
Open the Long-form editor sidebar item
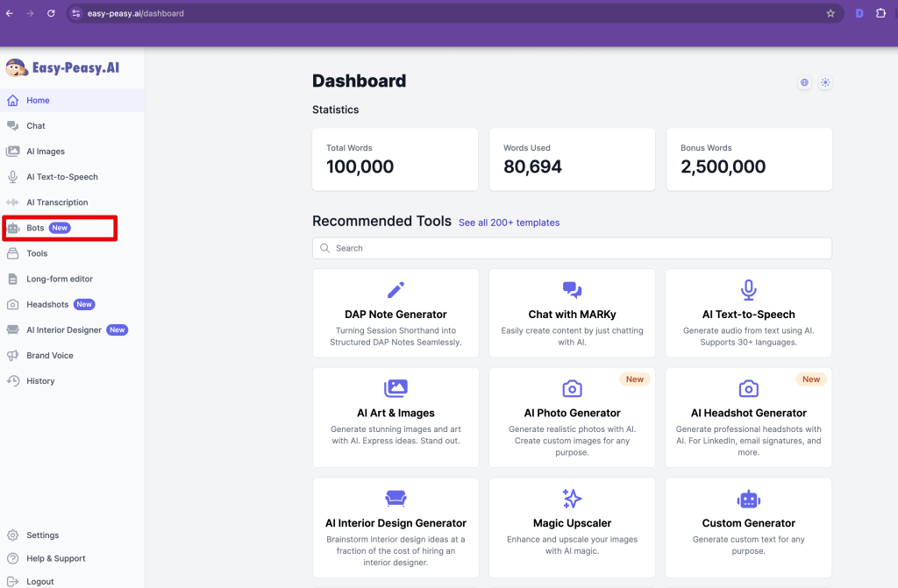coord(60,279)
